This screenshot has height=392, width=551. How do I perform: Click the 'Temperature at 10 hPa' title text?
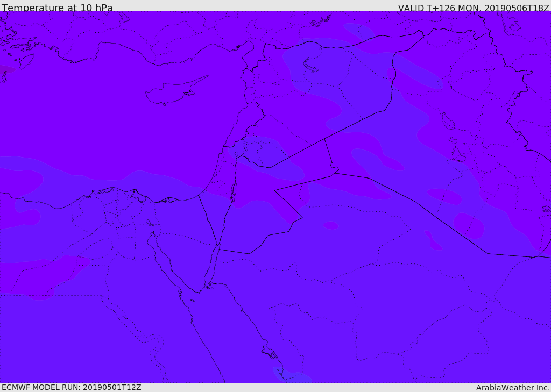(57, 8)
